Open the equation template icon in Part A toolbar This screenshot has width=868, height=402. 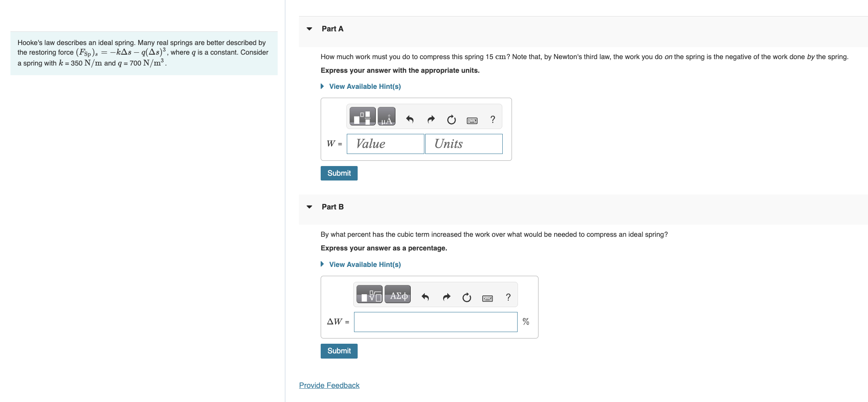point(362,116)
